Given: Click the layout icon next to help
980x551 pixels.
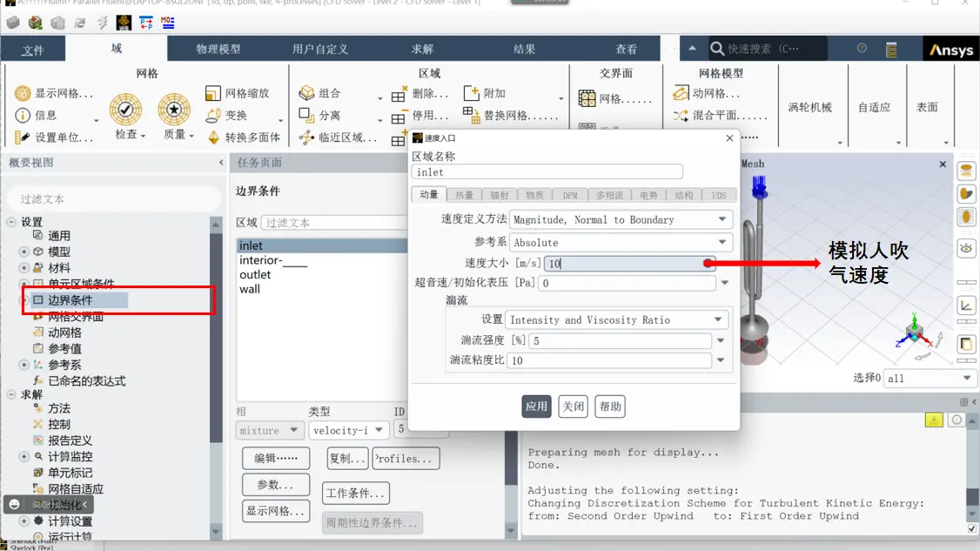Looking at the screenshot, I should (x=891, y=50).
